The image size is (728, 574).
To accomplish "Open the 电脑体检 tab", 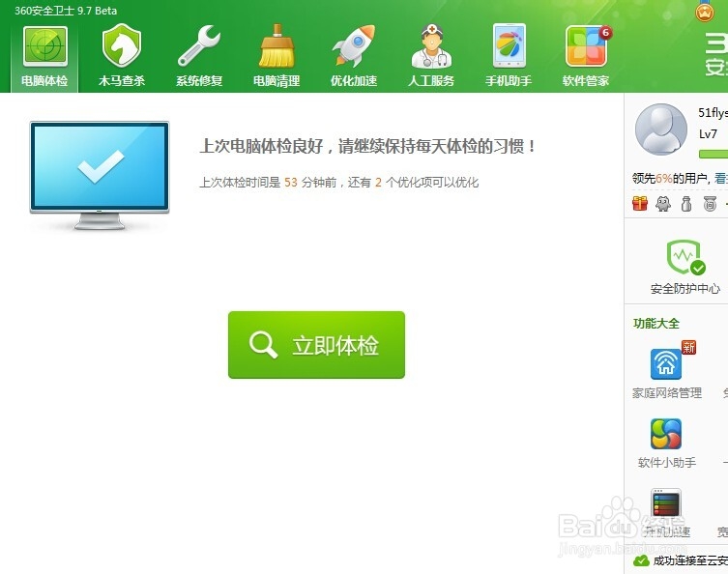I will click(x=44, y=57).
